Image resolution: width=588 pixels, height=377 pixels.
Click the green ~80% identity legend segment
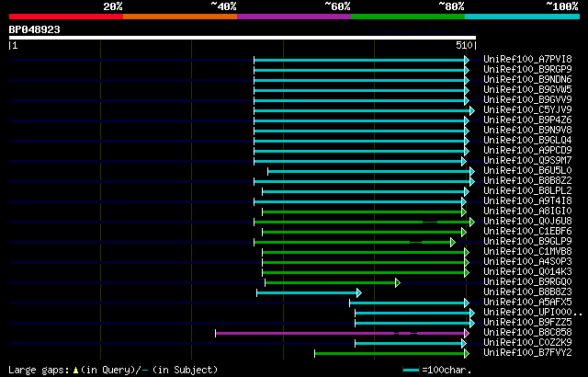(x=408, y=17)
